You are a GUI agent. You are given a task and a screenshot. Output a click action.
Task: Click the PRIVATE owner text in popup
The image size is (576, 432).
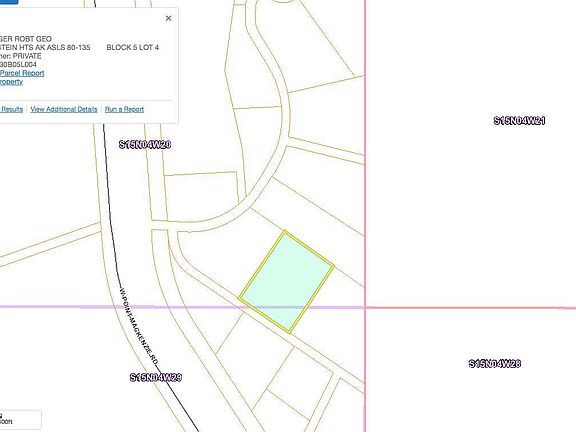point(27,56)
